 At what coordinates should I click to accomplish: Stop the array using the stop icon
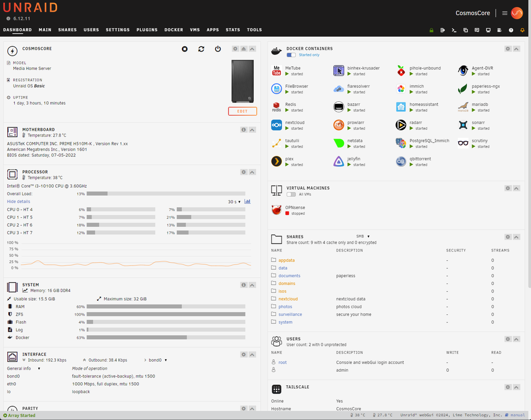tap(184, 49)
